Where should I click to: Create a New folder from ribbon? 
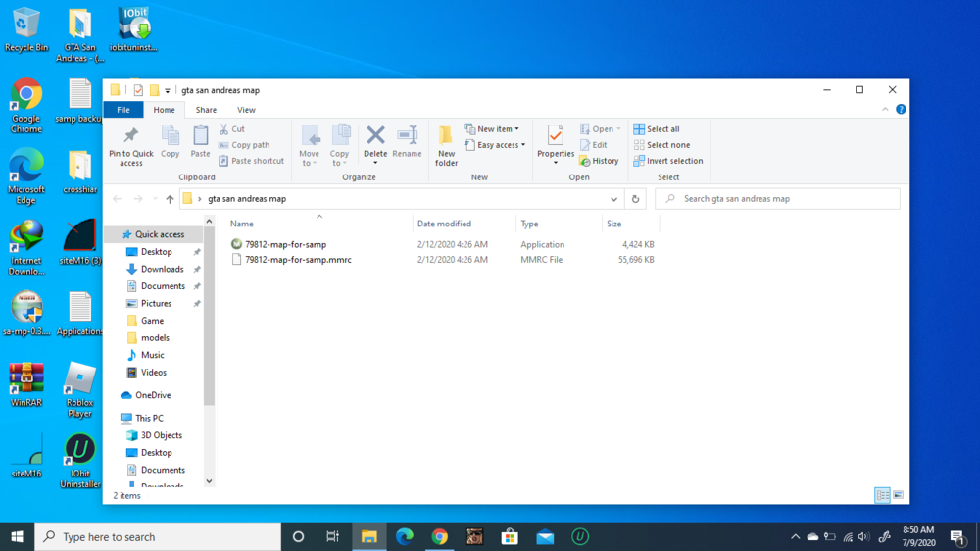pyautogui.click(x=446, y=146)
